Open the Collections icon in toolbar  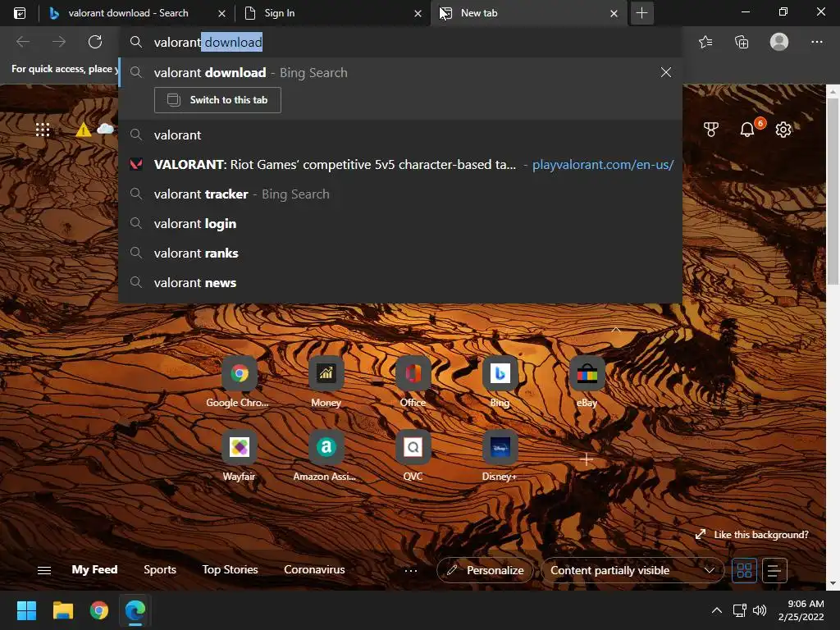point(742,42)
